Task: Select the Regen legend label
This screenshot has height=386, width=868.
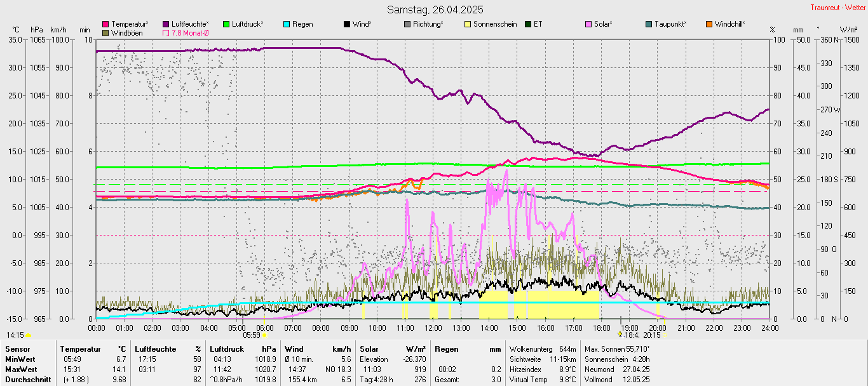Action: pyautogui.click(x=302, y=24)
